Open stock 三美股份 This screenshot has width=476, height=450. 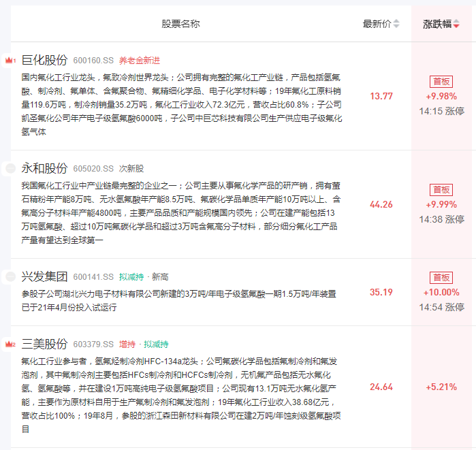[44, 344]
